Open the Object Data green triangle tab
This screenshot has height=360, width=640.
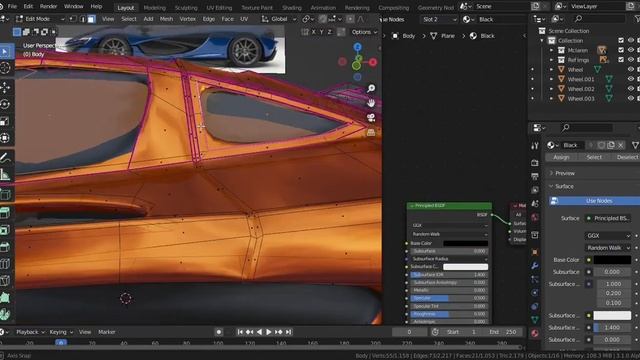tap(535, 320)
